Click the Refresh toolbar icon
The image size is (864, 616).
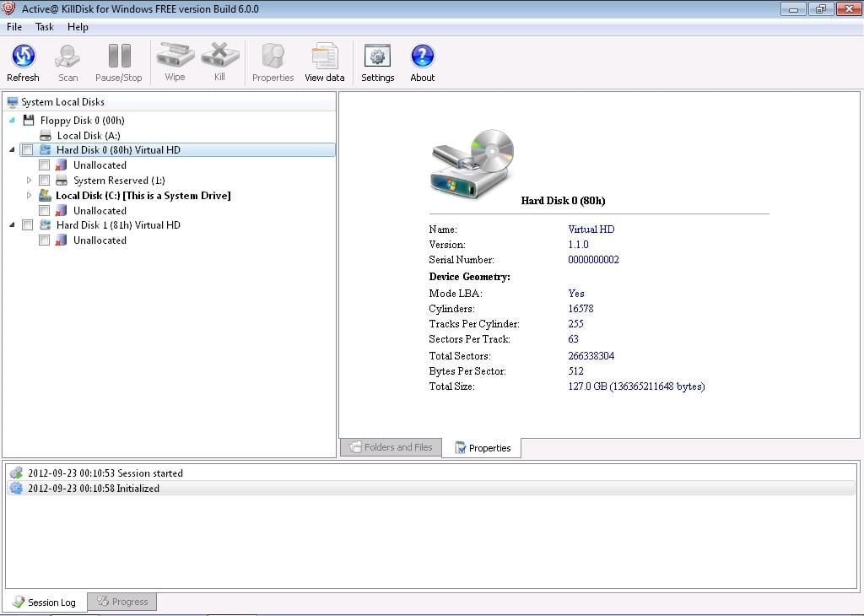(23, 57)
